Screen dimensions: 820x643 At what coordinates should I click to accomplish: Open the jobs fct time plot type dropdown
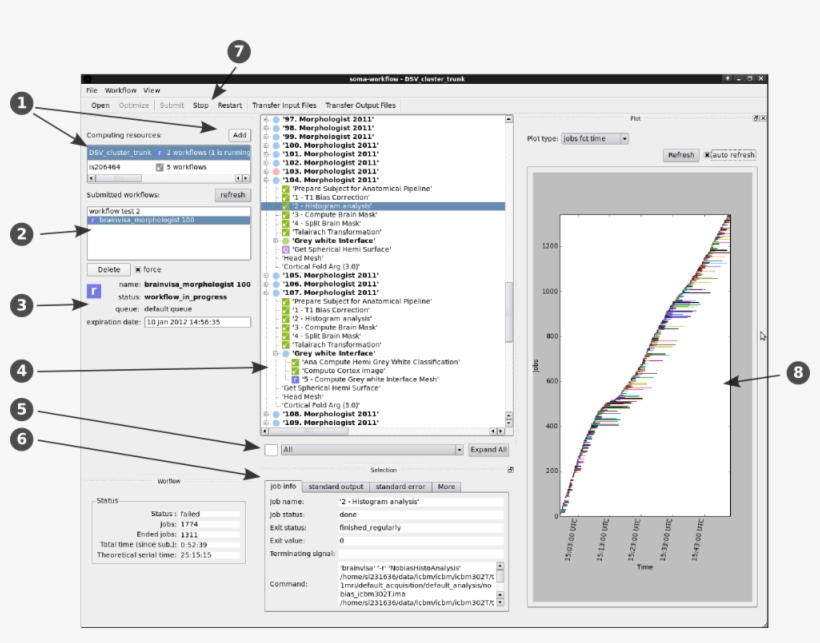[627, 137]
